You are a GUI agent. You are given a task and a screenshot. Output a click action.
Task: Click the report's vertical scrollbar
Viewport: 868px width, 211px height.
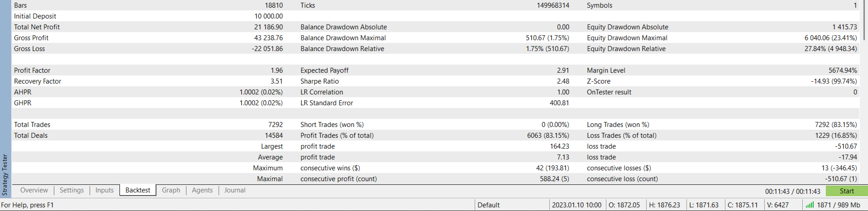coord(863,20)
